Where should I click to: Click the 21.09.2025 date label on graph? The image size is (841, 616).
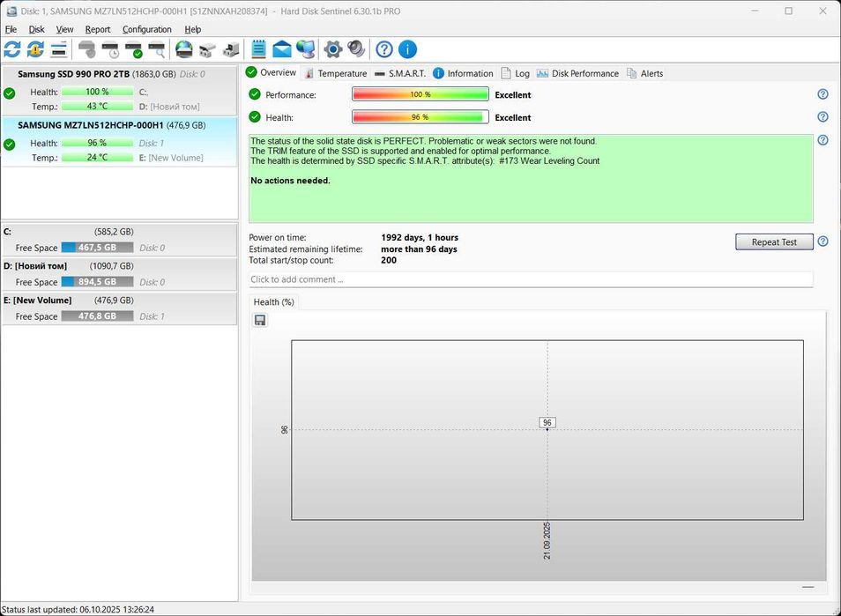coord(547,540)
